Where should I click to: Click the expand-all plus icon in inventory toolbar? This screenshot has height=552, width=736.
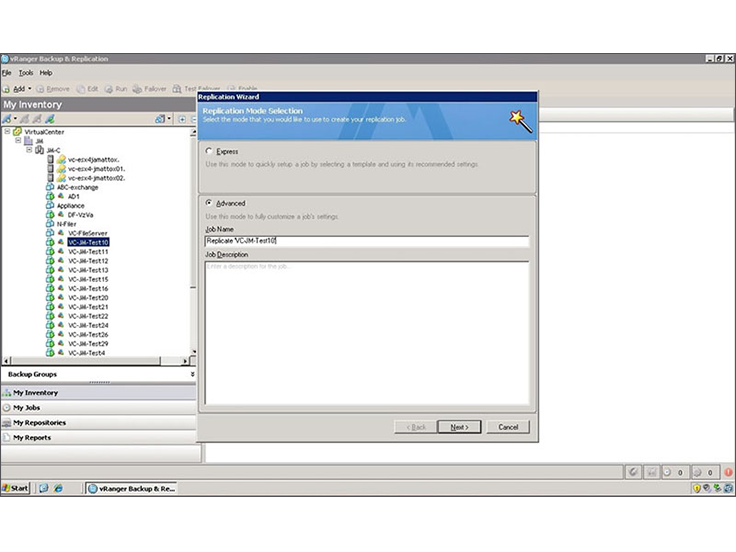coord(182,119)
